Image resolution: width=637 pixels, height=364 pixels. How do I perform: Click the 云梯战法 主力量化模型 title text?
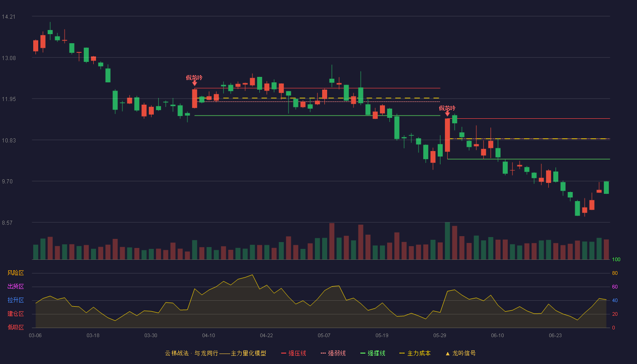[215, 353]
